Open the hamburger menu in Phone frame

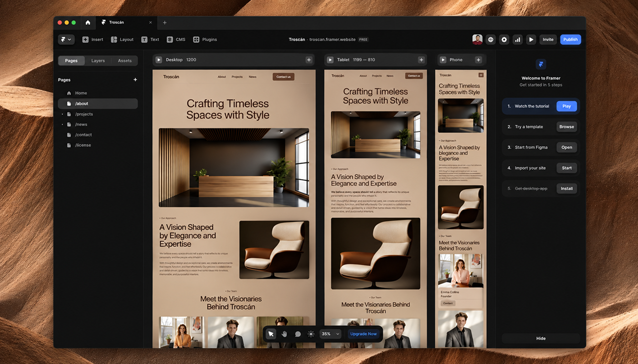click(x=481, y=75)
